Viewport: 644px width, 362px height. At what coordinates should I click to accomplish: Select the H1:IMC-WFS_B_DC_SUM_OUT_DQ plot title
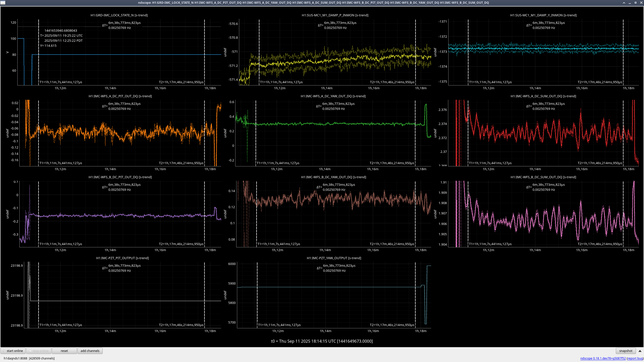pos(543,177)
